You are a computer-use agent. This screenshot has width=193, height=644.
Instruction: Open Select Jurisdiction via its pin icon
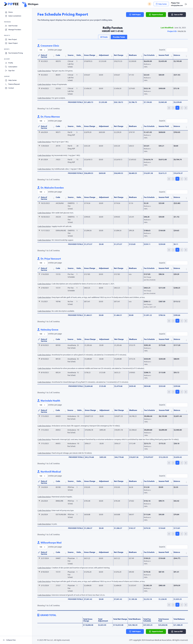6,16
